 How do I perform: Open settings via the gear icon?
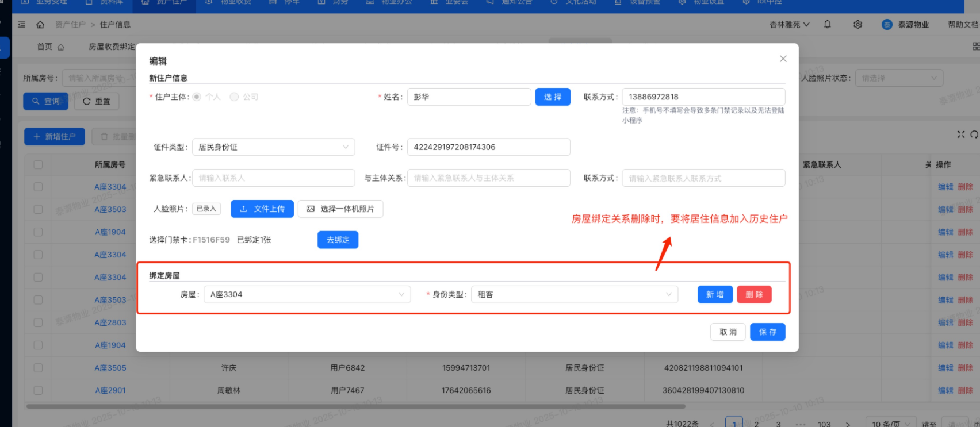857,25
